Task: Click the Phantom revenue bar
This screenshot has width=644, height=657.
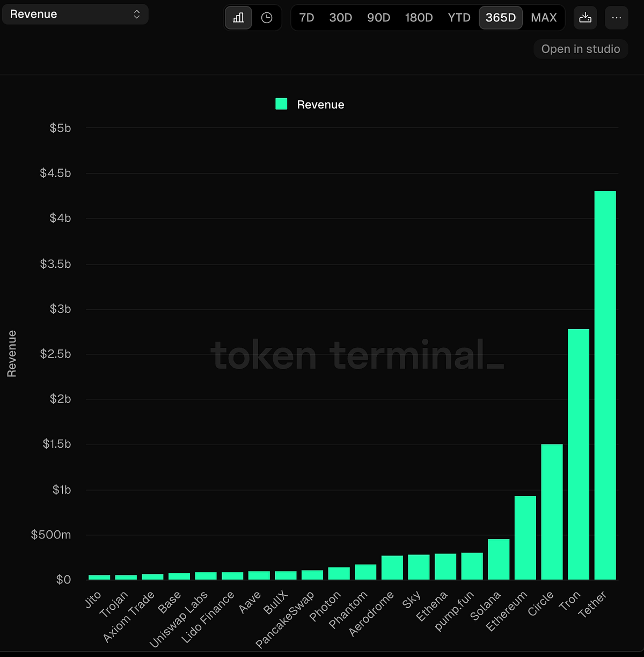Action: tap(365, 572)
